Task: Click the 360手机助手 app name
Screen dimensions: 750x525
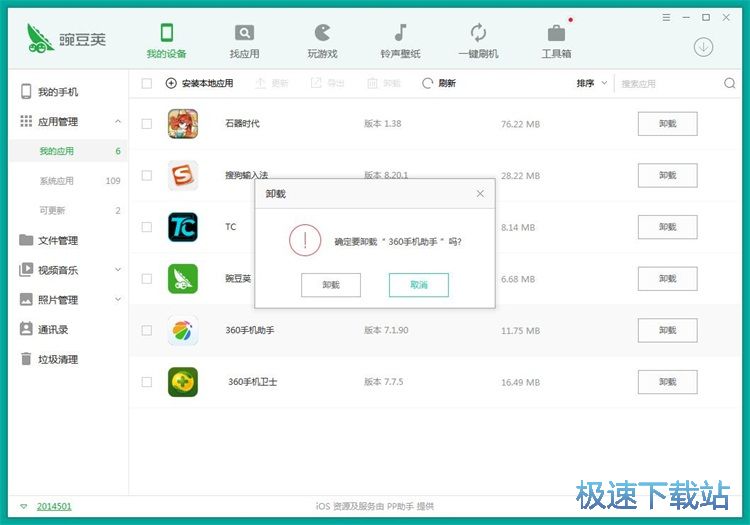Action: (250, 330)
